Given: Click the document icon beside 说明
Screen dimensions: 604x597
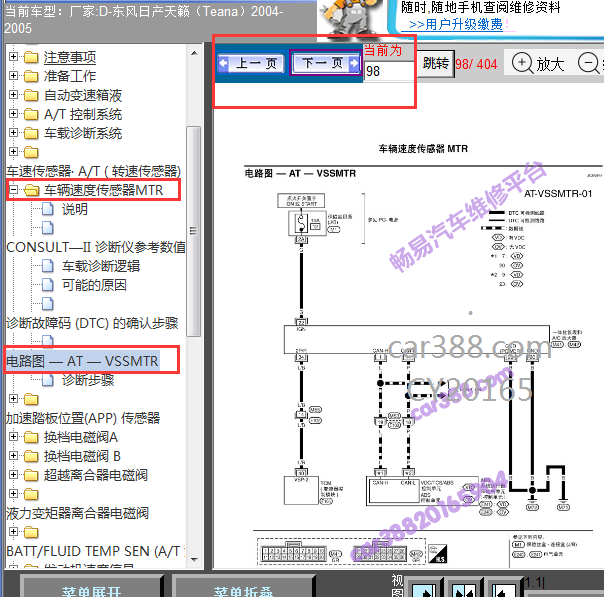Looking at the screenshot, I should pos(47,209).
